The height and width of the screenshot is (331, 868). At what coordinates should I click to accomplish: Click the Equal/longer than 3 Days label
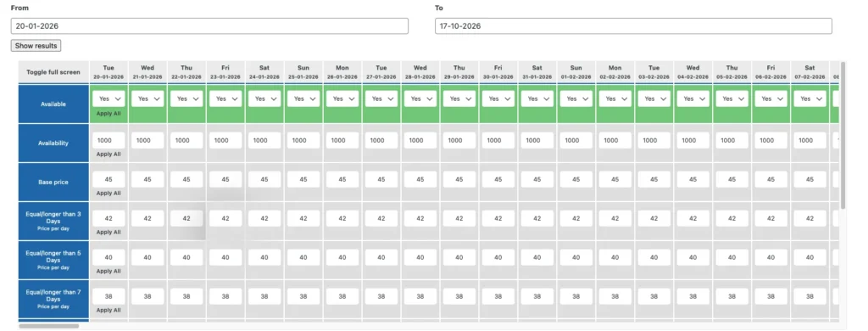tap(53, 221)
